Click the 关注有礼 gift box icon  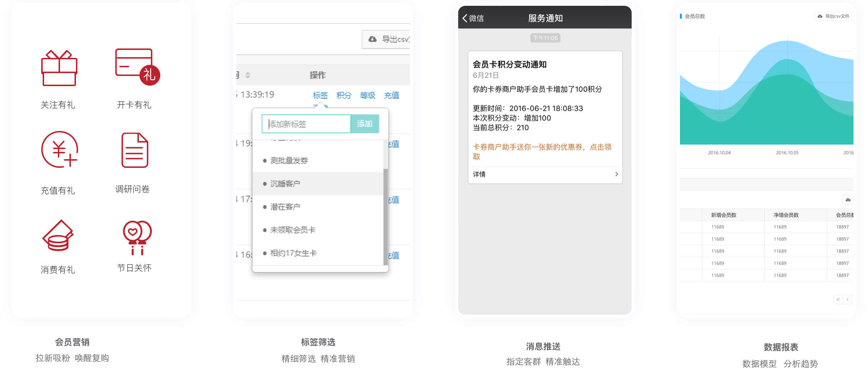tap(59, 68)
